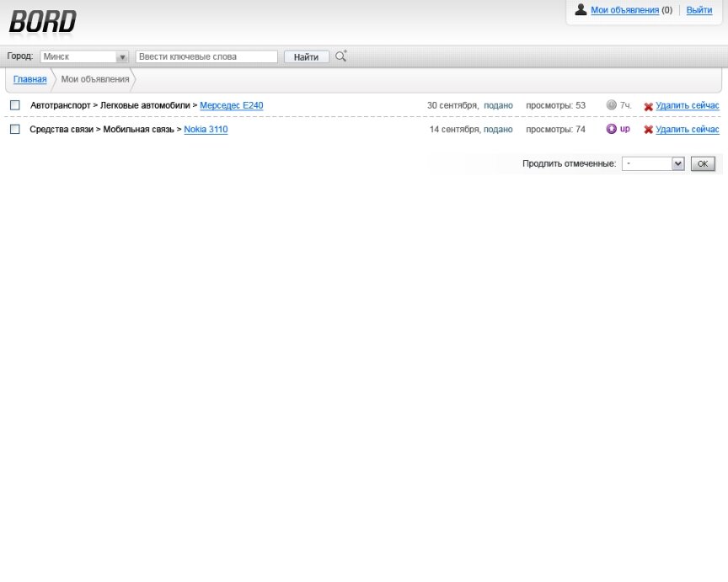Image resolution: width=728 pixels, height=582 pixels.
Task: Confirm extension with OK button
Action: click(x=703, y=163)
